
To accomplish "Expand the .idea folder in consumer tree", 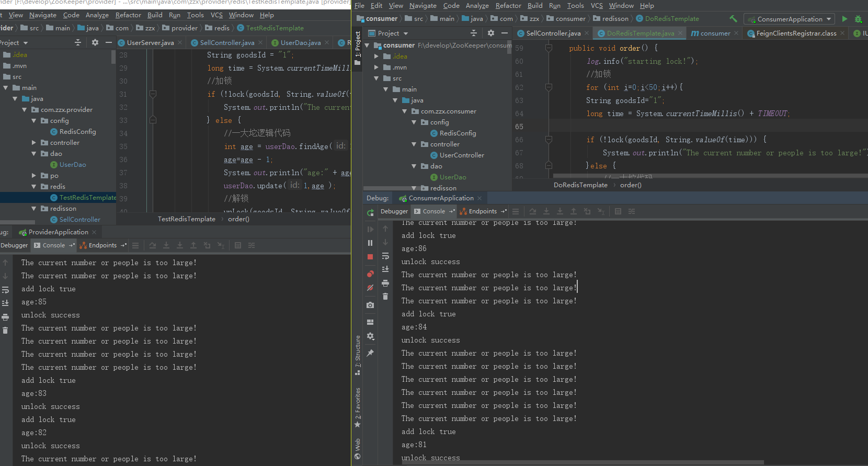I will point(376,56).
